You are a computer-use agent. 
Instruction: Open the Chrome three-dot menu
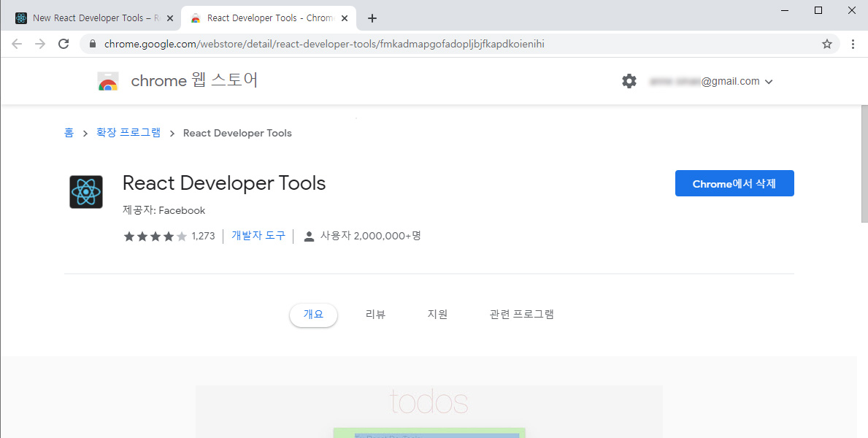pyautogui.click(x=853, y=44)
